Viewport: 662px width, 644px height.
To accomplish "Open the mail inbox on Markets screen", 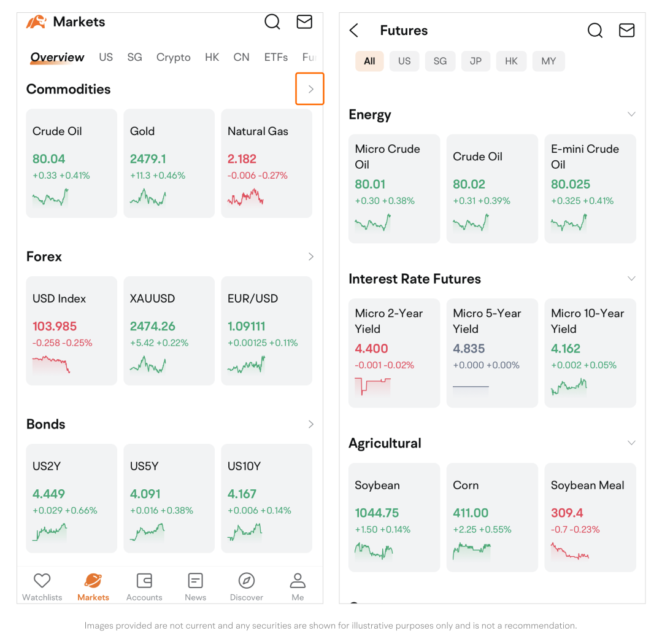I will click(x=304, y=22).
